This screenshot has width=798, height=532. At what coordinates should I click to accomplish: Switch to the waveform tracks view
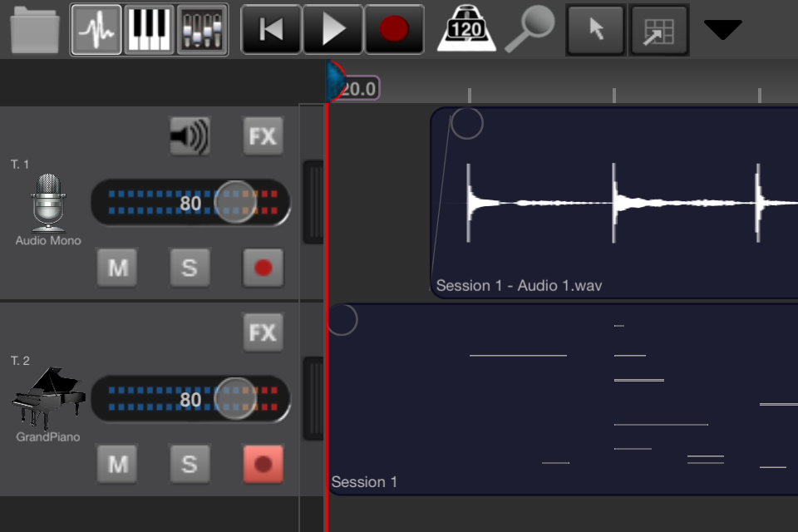[96, 30]
